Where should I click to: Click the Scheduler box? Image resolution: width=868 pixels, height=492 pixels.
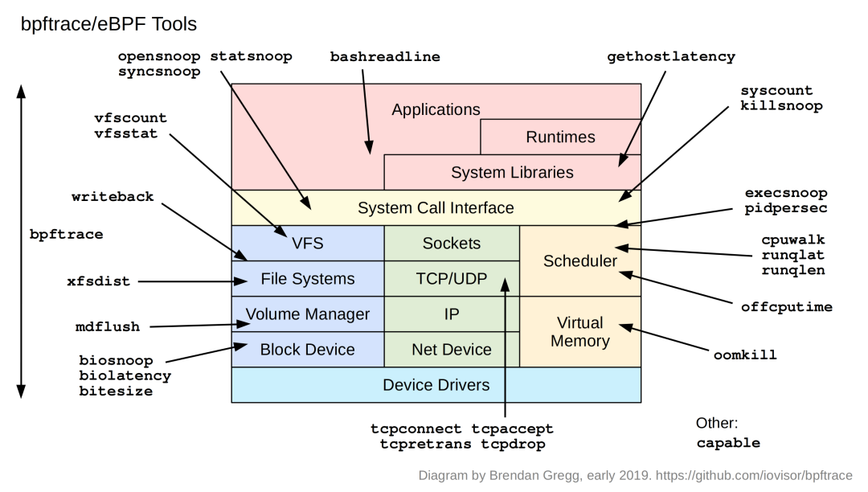click(x=580, y=261)
